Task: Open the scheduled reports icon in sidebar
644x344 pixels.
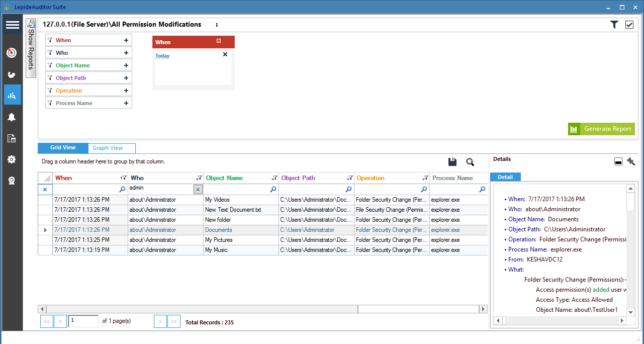Action: tap(12, 138)
